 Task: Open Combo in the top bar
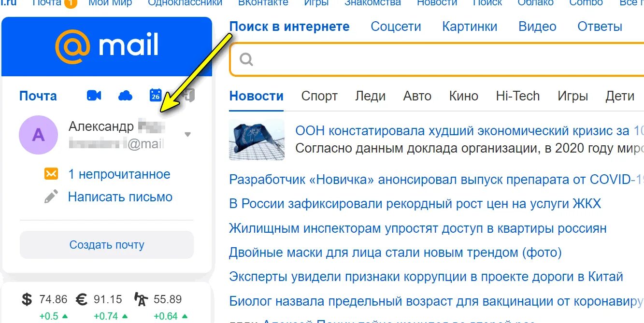[586, 2]
